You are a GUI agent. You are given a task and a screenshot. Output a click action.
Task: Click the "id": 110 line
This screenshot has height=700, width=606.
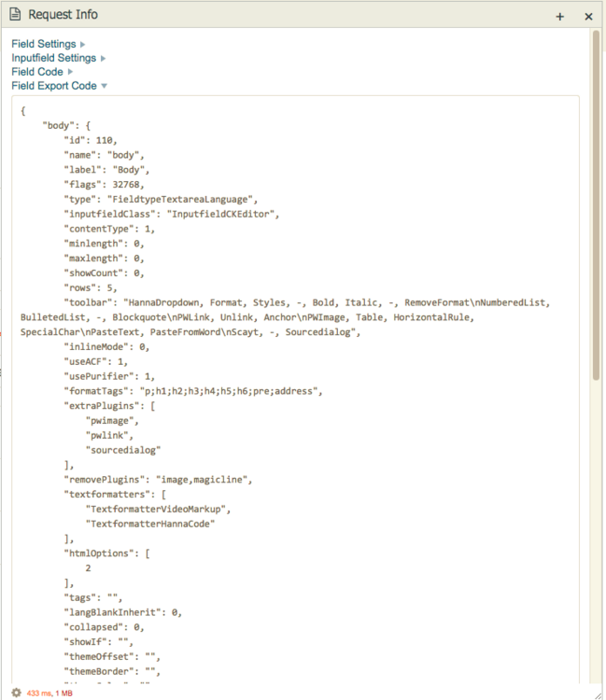(91, 140)
